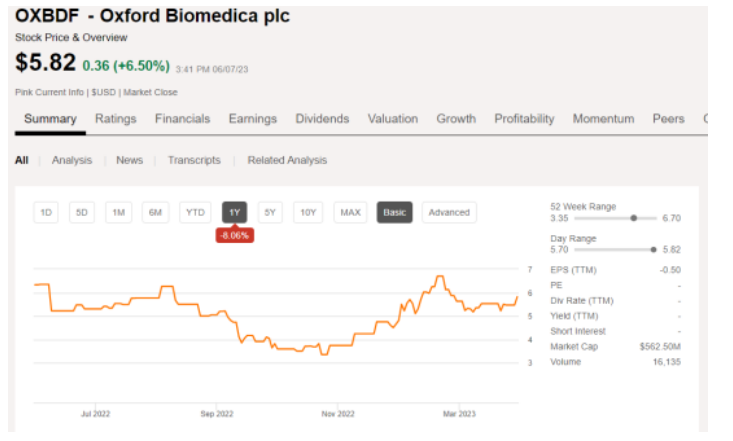
Task: Click the Day Range slider dot
Action: 653,249
